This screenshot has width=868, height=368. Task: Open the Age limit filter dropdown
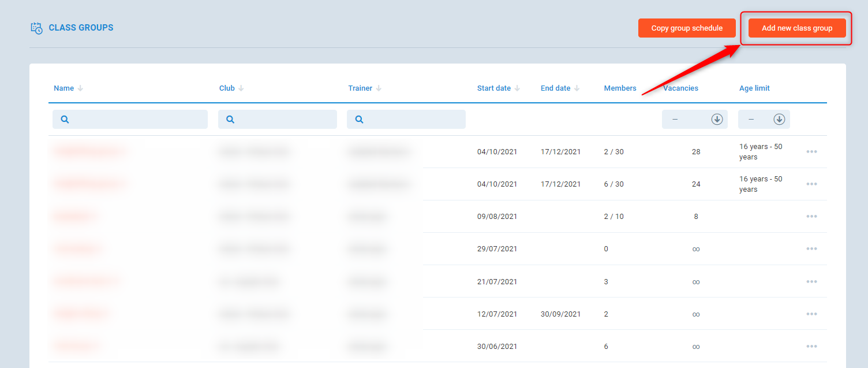(x=779, y=120)
